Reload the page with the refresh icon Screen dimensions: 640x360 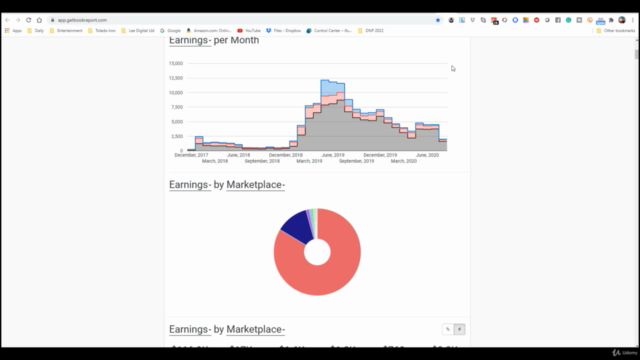coord(29,20)
